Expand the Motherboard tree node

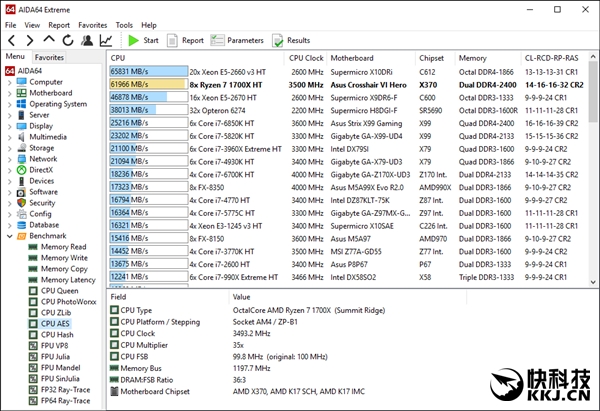[10, 93]
